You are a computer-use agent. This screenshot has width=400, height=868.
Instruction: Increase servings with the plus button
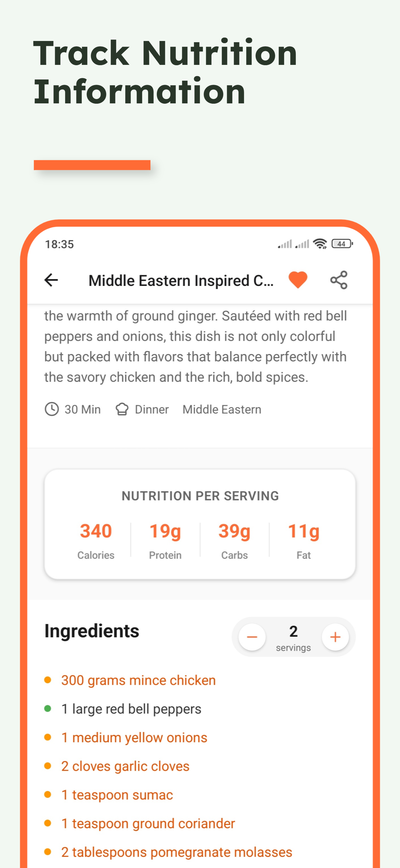[335, 637]
